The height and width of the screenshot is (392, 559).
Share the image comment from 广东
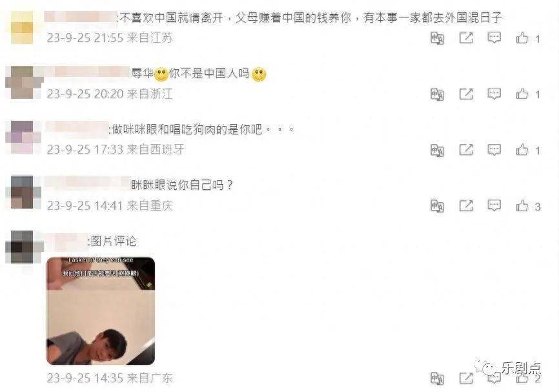466,378
